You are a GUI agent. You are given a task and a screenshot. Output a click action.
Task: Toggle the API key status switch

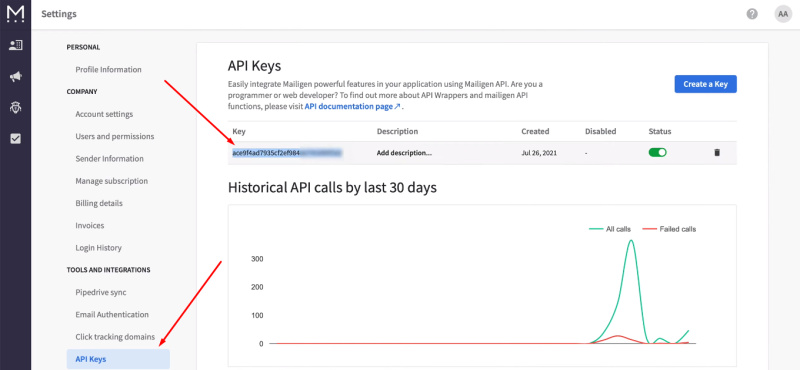tap(658, 153)
